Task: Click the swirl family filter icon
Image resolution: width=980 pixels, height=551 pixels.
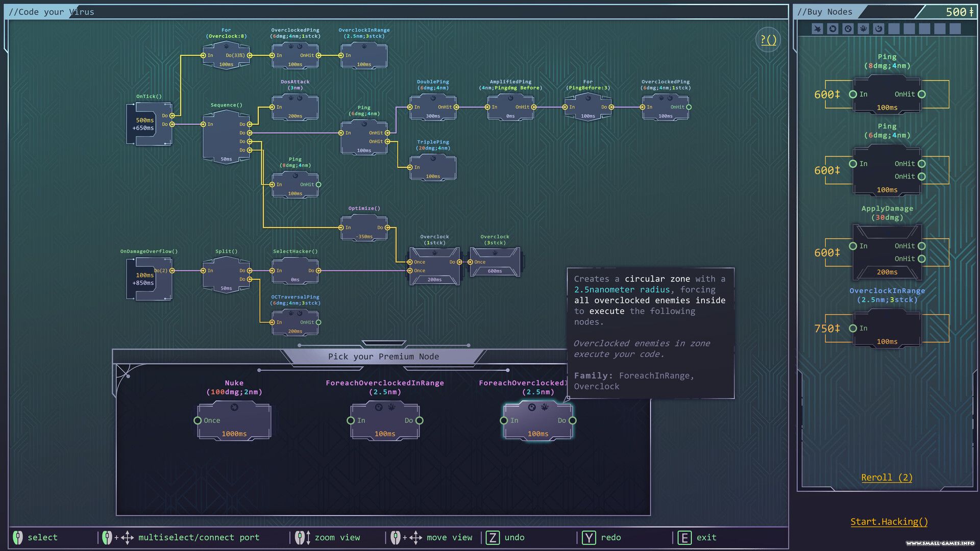Action: coord(878,29)
